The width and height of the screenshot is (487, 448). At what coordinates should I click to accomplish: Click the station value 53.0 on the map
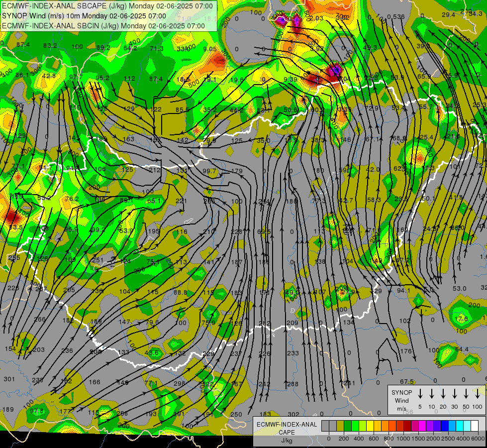point(459,289)
